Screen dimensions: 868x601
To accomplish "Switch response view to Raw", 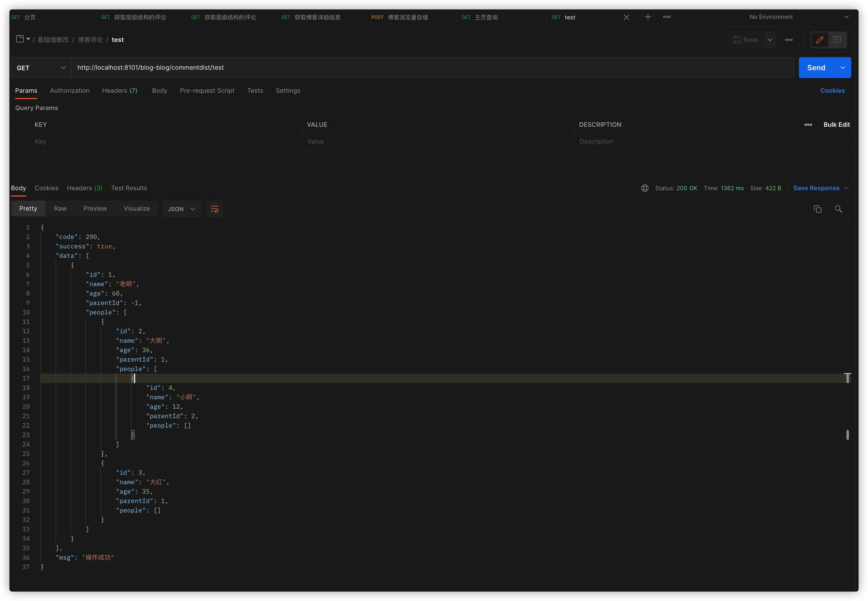I will coord(60,209).
